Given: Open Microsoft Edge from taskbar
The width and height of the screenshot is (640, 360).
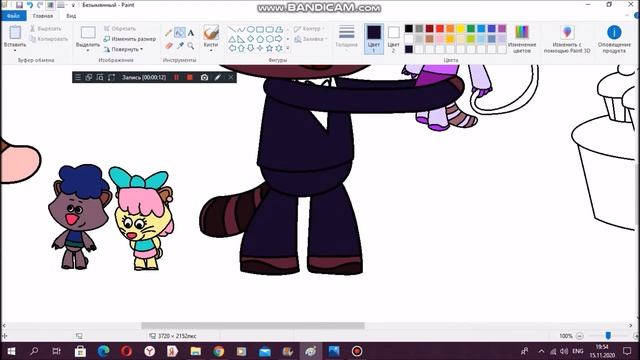Looking at the screenshot, I should tap(103, 351).
